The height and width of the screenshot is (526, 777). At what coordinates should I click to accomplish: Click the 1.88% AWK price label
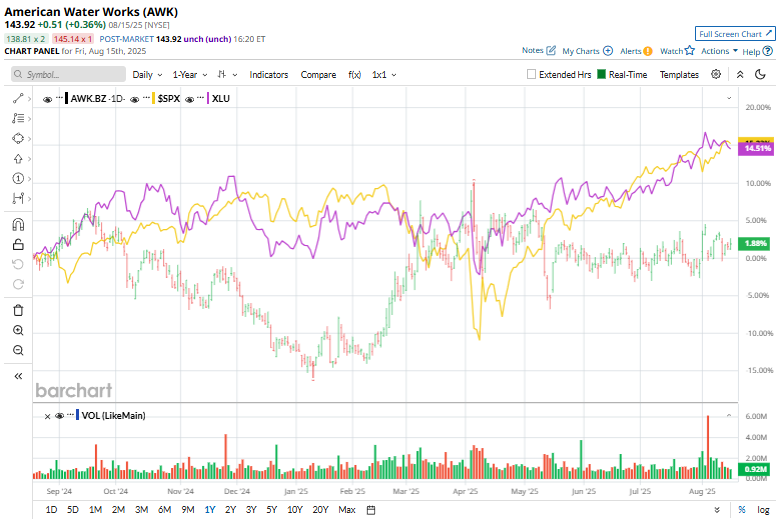coord(755,243)
